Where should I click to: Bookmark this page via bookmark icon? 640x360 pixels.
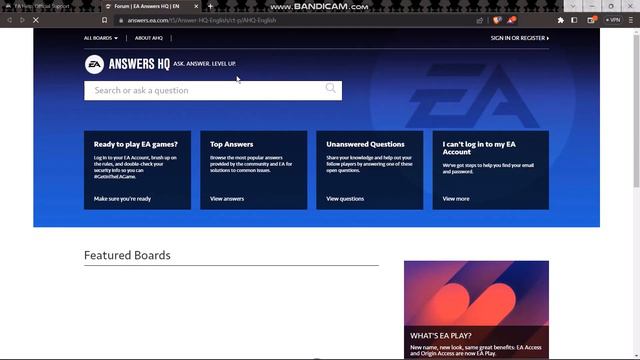104,20
